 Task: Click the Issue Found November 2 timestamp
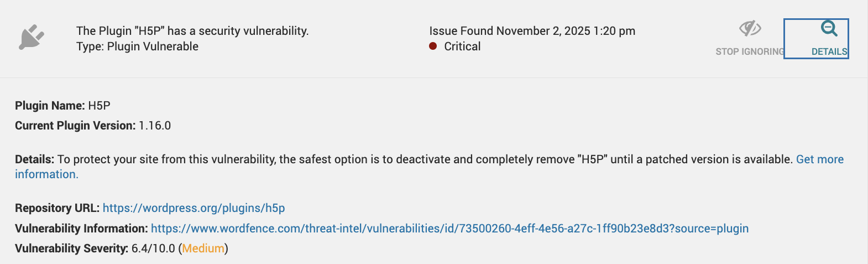click(532, 31)
